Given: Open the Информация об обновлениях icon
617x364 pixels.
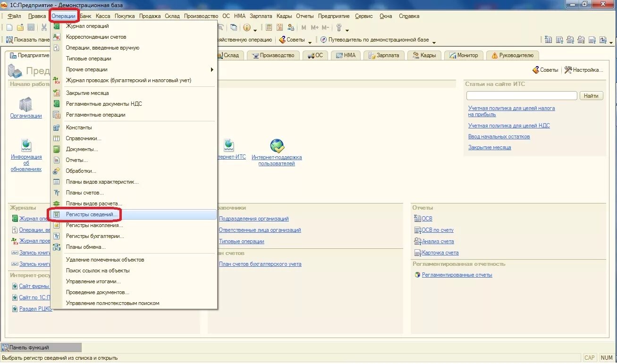Looking at the screenshot, I should click(x=26, y=145).
